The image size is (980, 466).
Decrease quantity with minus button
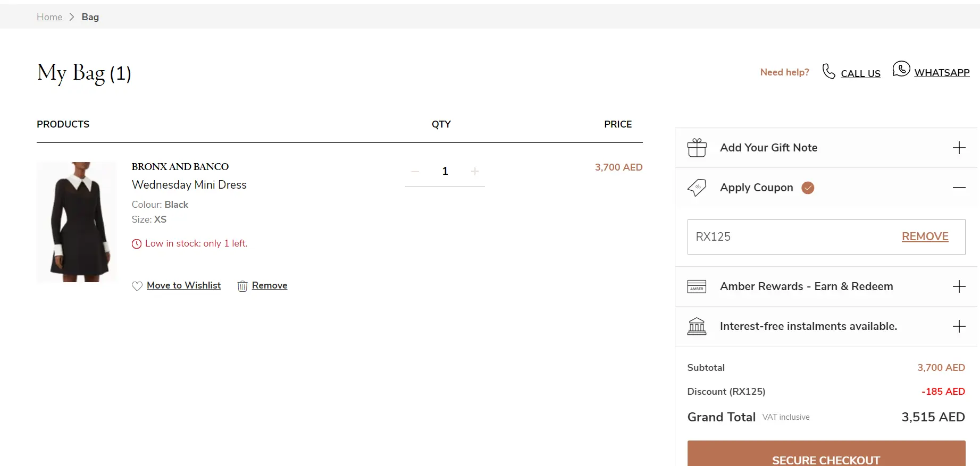tap(415, 171)
